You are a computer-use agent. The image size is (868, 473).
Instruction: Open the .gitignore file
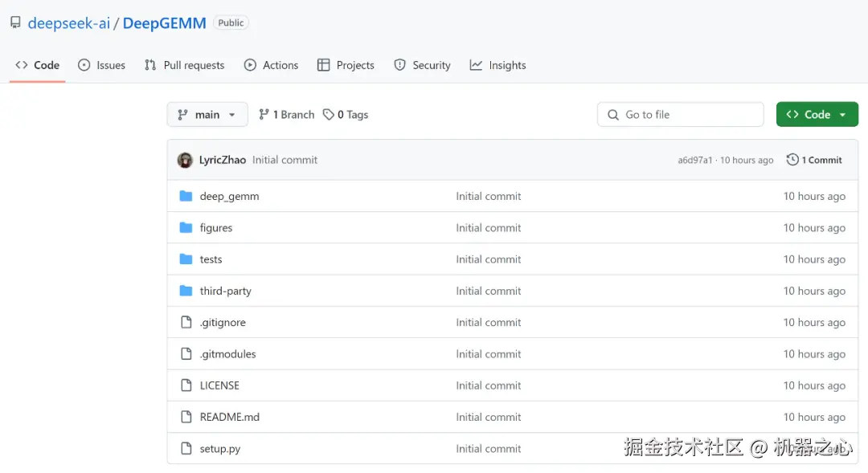coord(223,323)
